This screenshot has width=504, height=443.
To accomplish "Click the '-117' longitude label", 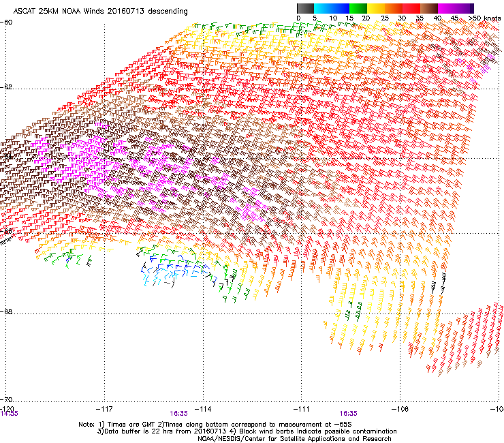I will 104,409.
